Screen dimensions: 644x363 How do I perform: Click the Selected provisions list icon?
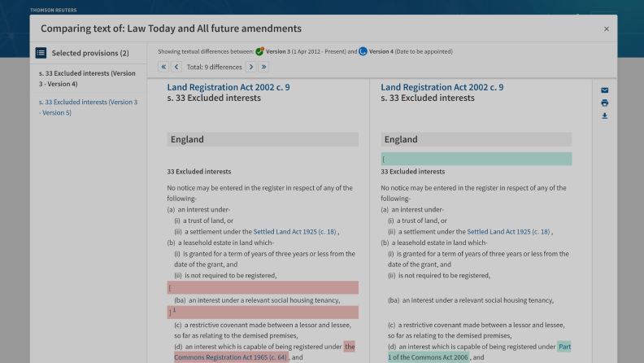pos(41,53)
